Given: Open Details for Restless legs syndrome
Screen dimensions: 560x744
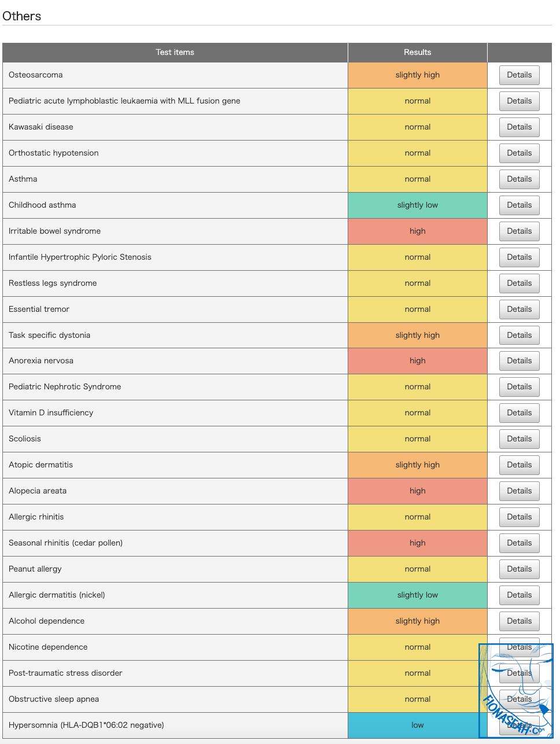Looking at the screenshot, I should (x=519, y=283).
